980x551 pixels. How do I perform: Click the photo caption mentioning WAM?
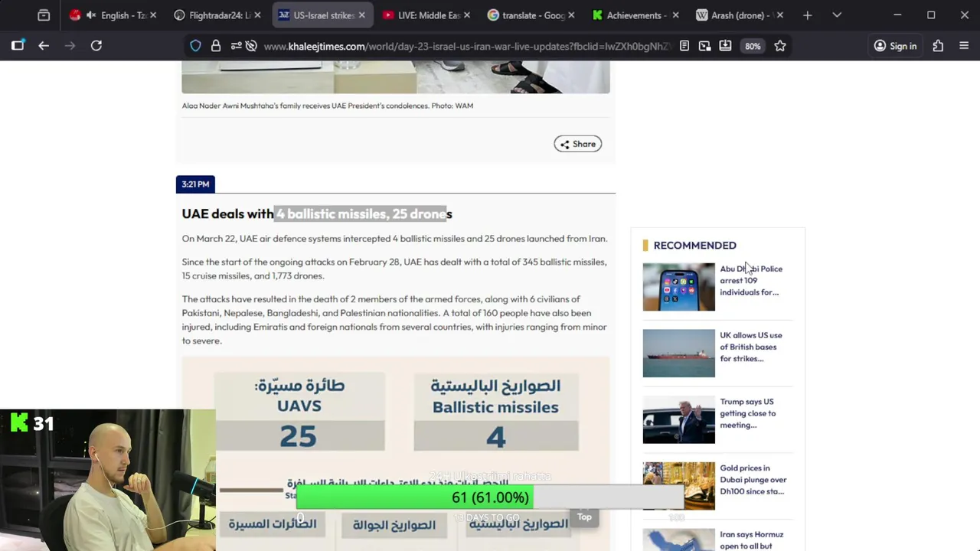point(328,106)
